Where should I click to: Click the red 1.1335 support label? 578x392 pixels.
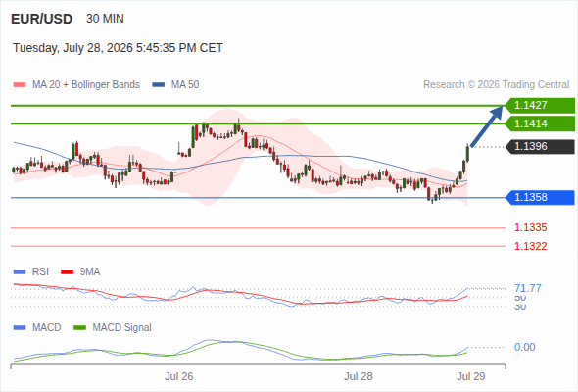click(x=530, y=228)
